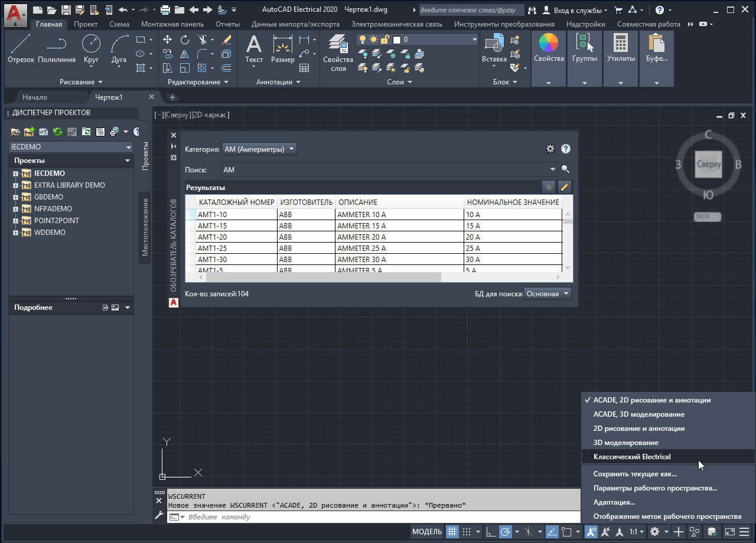Expand the IECDEMO project tree node
This screenshot has height=543, width=756.
pos(15,174)
